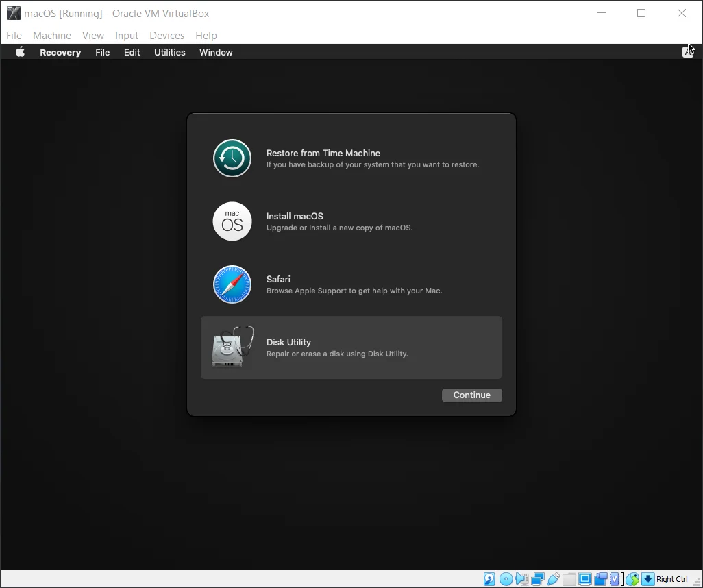Click the shared folders status icon
This screenshot has width=703, height=588.
click(569, 579)
